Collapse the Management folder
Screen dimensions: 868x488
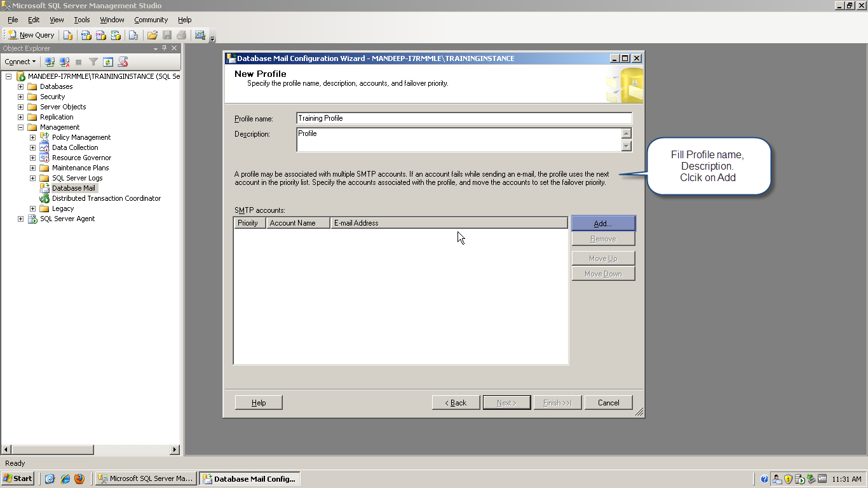coord(20,127)
